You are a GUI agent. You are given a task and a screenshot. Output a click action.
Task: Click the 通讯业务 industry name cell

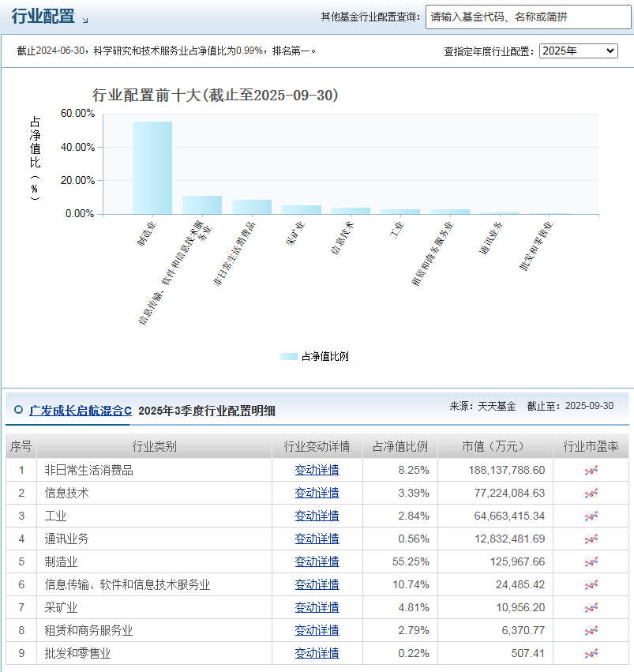[154, 539]
